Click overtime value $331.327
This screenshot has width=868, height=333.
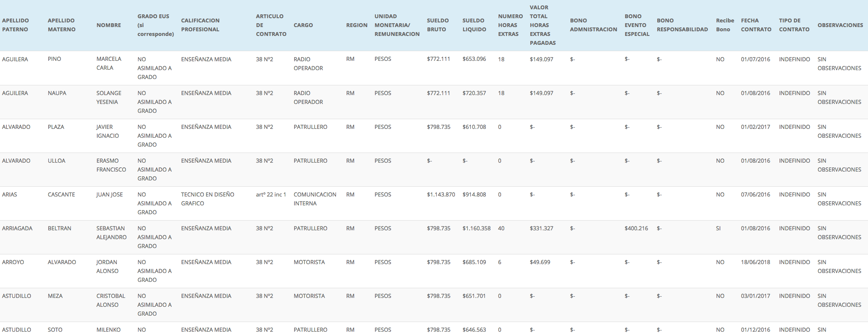click(542, 228)
